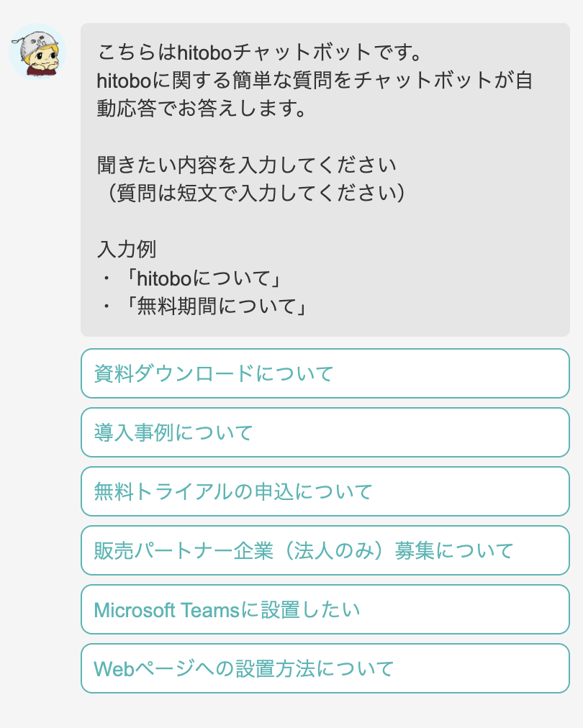The width and height of the screenshot is (583, 728).
Task: Choose 導入事例について suggestion
Action: click(x=325, y=432)
